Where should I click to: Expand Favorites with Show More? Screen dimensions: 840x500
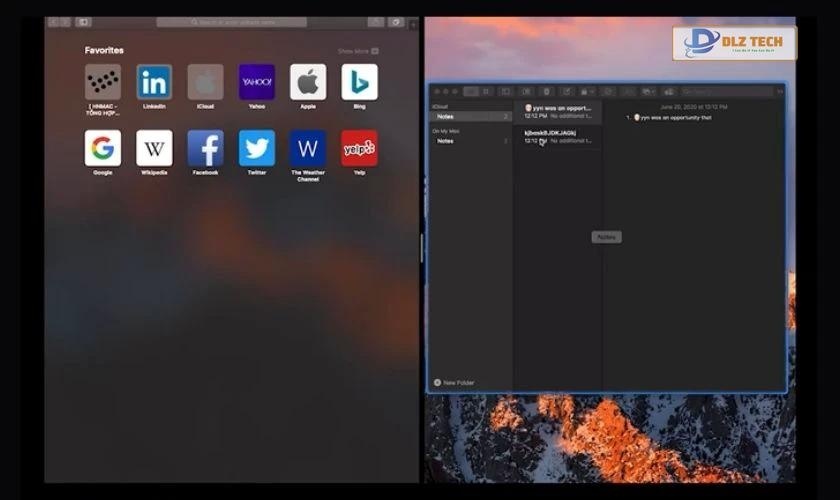click(x=357, y=51)
